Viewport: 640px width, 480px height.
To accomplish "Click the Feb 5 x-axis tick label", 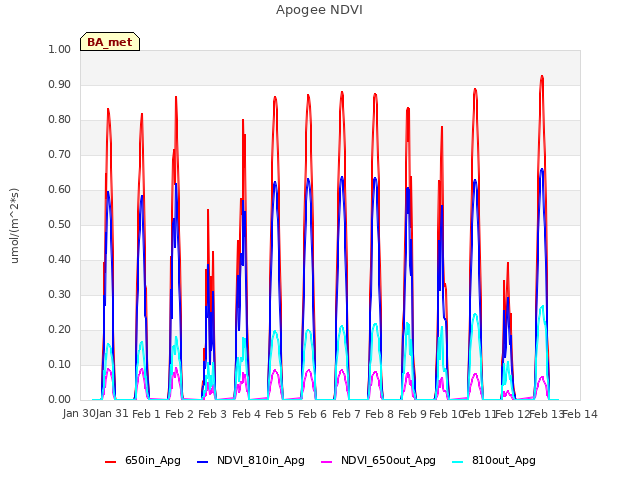I will pos(279,414).
